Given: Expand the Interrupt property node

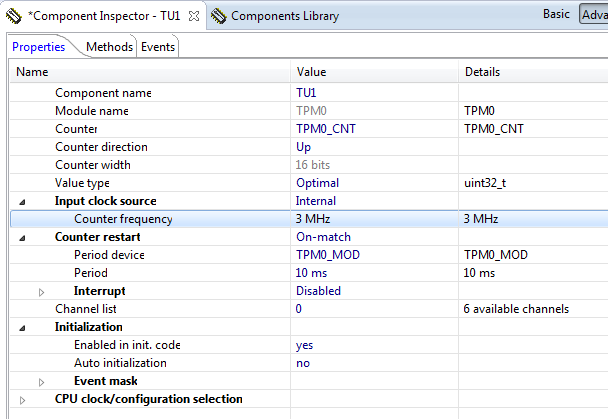Looking at the screenshot, I should 42,291.
